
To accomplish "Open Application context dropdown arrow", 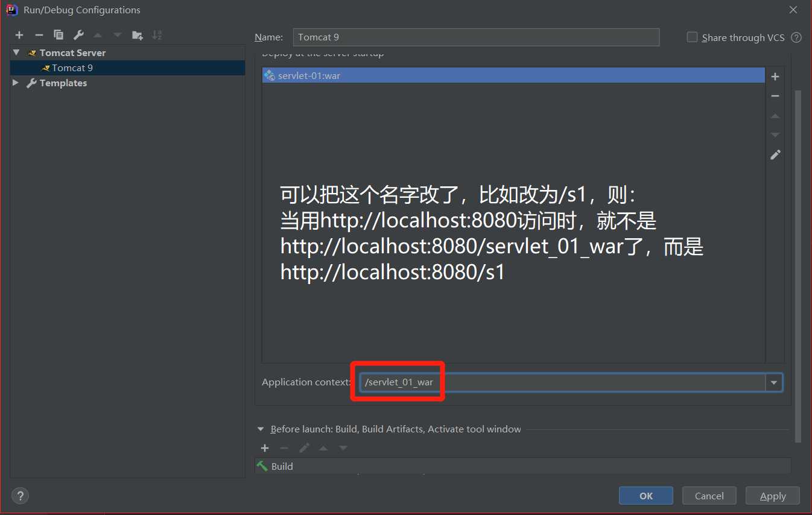I will point(774,382).
